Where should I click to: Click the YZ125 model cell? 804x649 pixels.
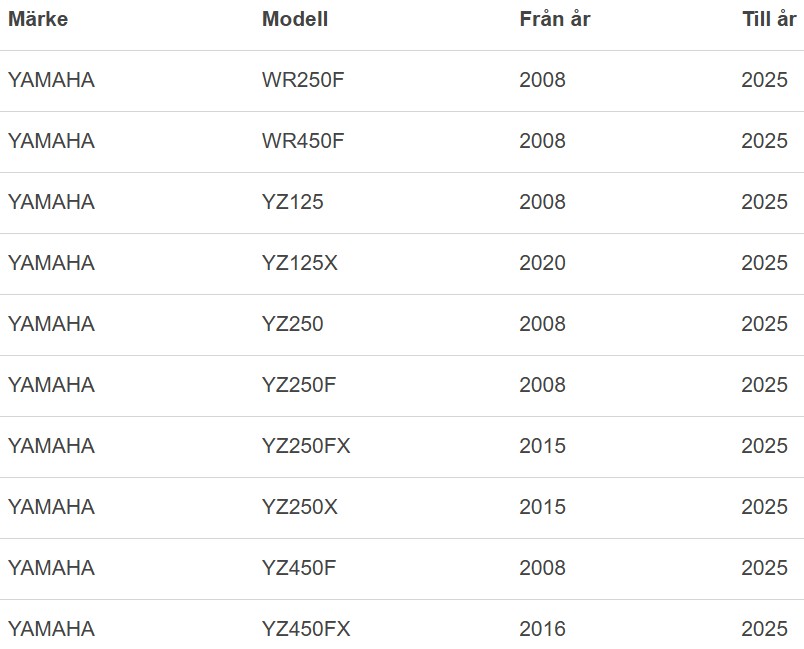(x=292, y=202)
